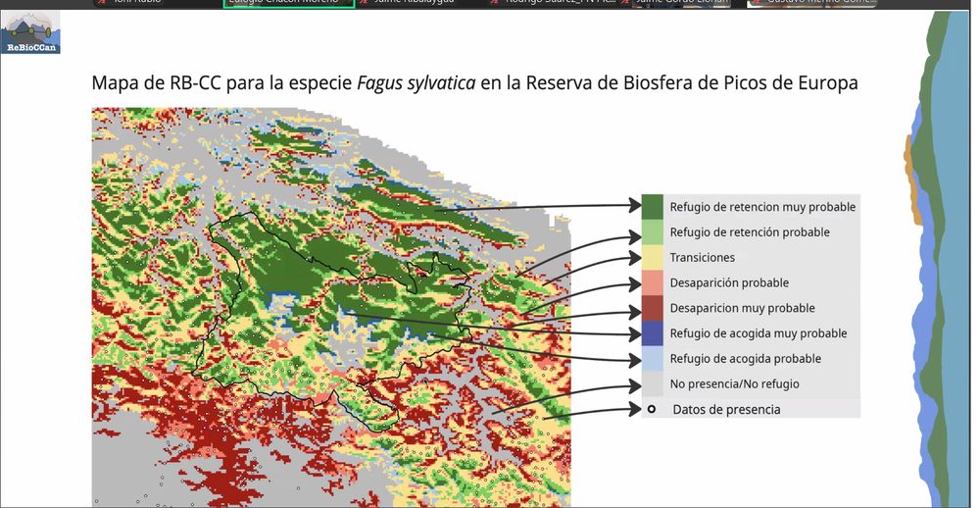The width and height of the screenshot is (980, 508).
Task: Select the salmon Desaparición probable swatch
Action: tap(652, 282)
